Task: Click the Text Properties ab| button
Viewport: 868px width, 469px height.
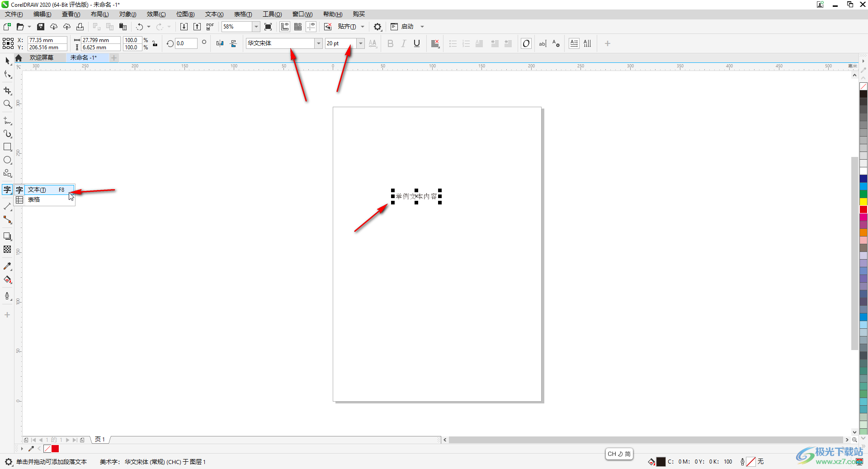Action: tap(542, 43)
